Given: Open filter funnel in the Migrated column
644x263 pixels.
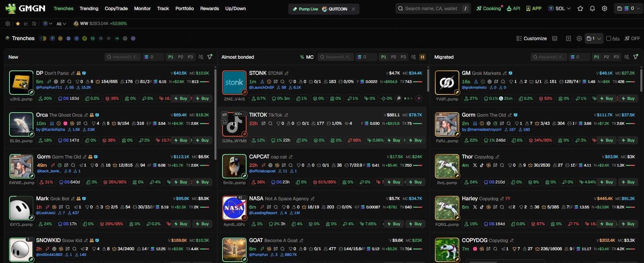Looking at the screenshot, I should click(x=636, y=57).
